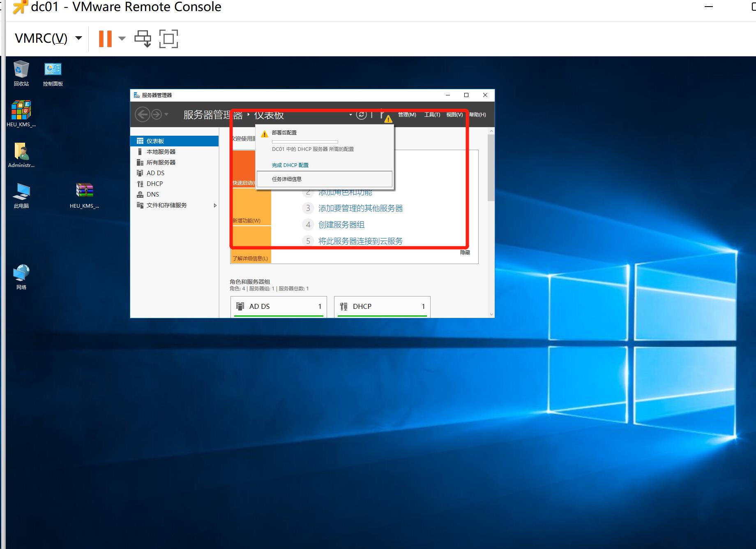
Task: Go forward in Server Manager navigation
Action: click(x=157, y=114)
